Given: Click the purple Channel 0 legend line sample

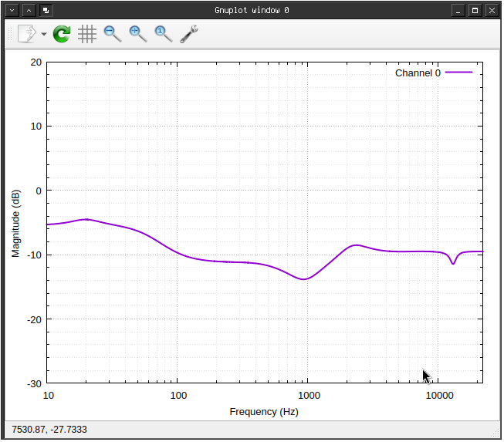Looking at the screenshot, I should pyautogui.click(x=458, y=73).
